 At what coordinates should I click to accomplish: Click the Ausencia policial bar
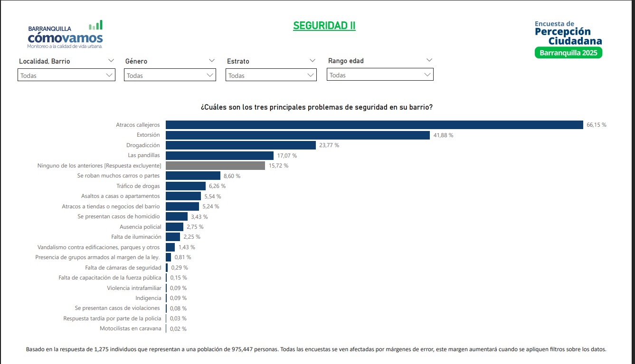(174, 227)
